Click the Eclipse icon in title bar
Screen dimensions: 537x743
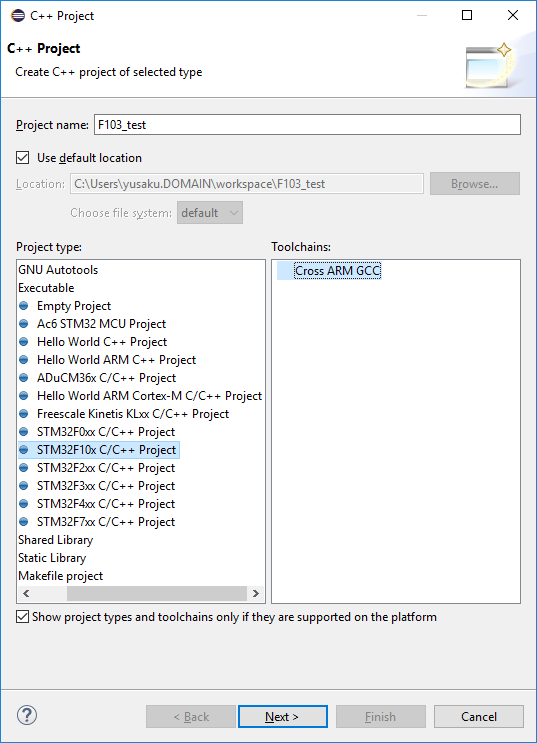[x=18, y=16]
